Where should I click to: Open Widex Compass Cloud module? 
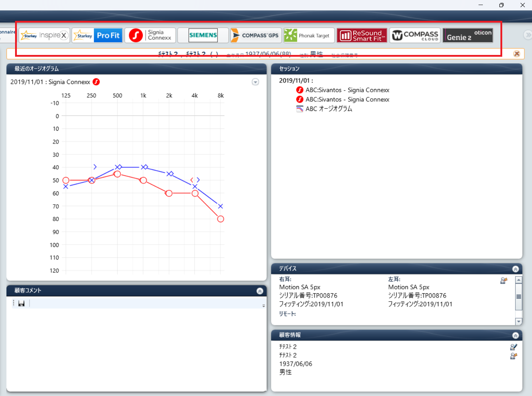[x=415, y=35]
